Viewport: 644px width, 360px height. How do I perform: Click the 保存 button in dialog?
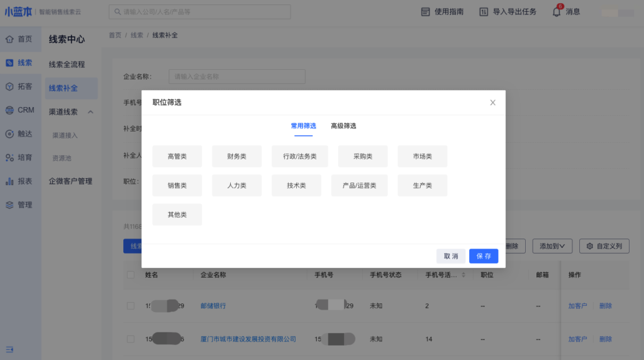point(483,256)
